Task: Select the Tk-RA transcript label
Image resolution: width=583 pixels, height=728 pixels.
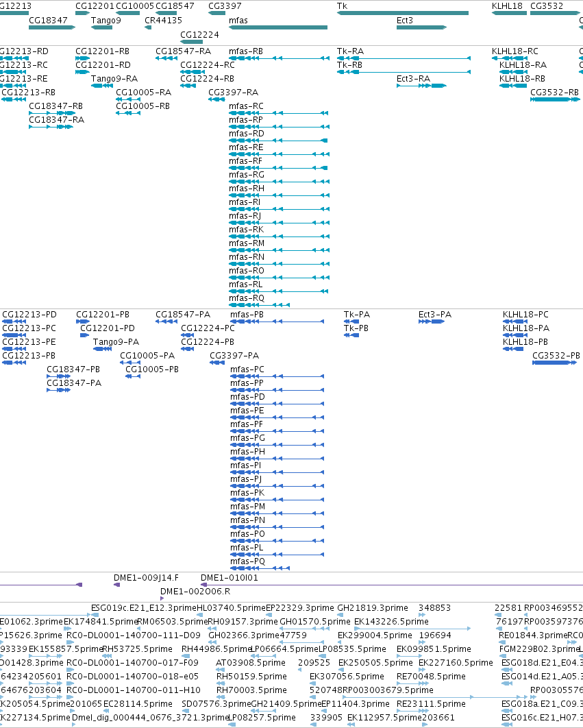Action: coord(351,51)
